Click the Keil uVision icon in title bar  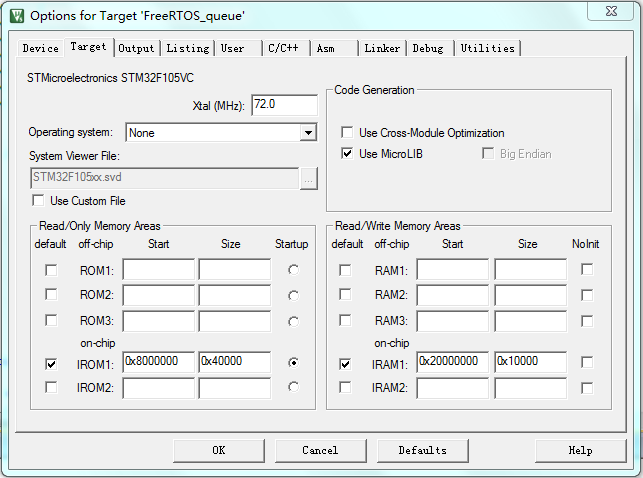(17, 16)
